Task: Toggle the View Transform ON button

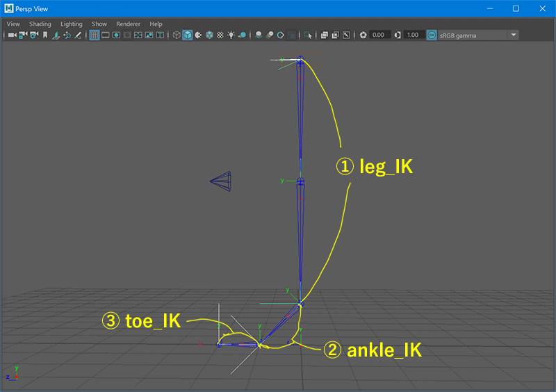Action: pos(432,35)
